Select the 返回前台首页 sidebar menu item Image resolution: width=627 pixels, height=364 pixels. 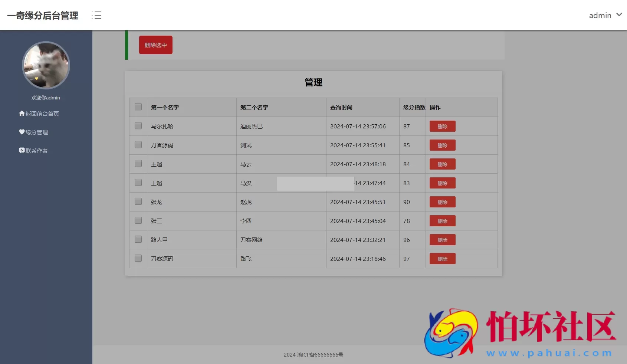pyautogui.click(x=42, y=114)
